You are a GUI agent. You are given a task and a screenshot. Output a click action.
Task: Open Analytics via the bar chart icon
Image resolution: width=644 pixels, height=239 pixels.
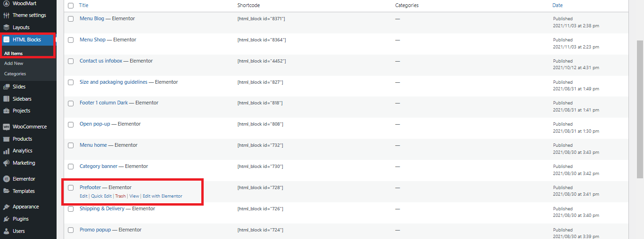pos(6,151)
